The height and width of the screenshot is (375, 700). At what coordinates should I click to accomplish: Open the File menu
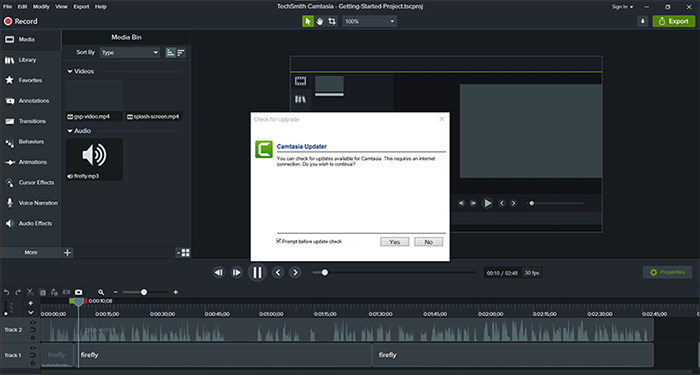8,7
